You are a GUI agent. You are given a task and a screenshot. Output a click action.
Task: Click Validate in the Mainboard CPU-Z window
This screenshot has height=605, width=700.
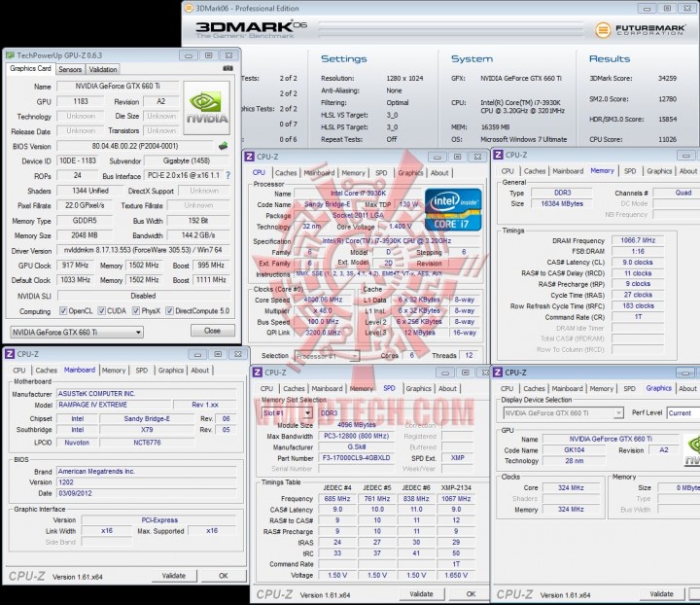coord(174,576)
